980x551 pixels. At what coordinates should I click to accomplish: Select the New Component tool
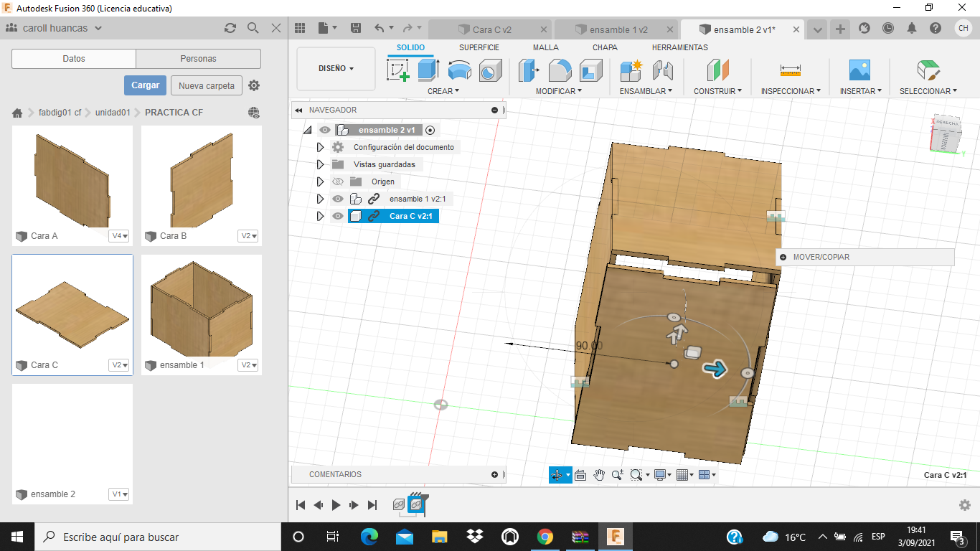click(x=631, y=70)
